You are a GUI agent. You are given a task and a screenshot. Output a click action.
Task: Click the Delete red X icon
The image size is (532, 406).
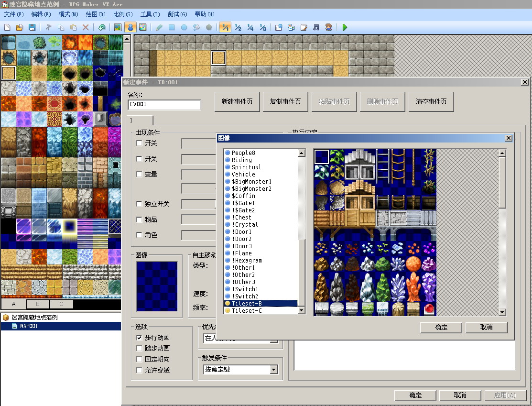86,27
